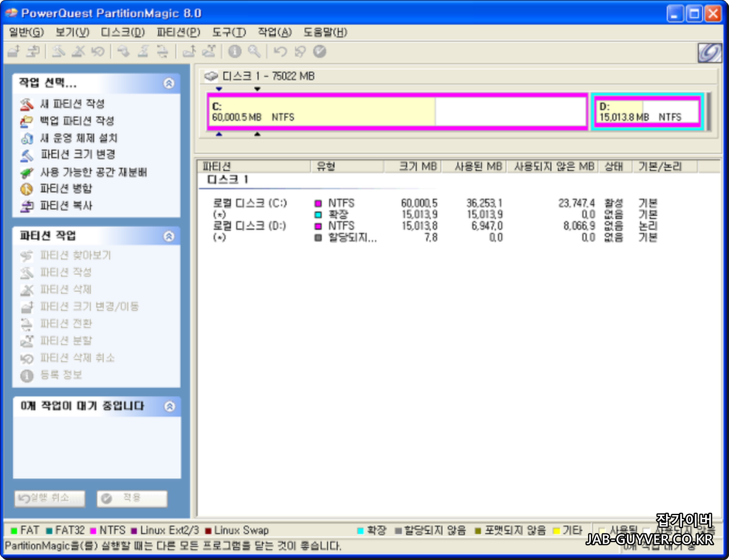Click the 상태 column header
This screenshot has height=560, width=729.
click(616, 166)
